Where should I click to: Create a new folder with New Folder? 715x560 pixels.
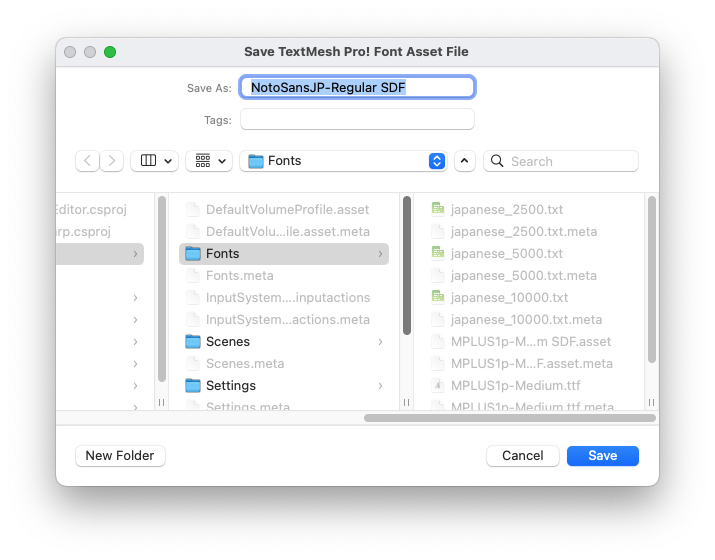tap(120, 456)
